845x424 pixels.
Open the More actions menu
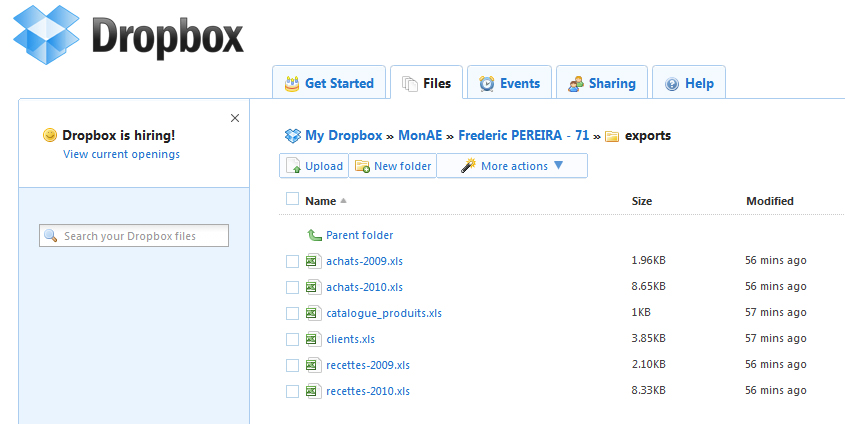tap(512, 165)
